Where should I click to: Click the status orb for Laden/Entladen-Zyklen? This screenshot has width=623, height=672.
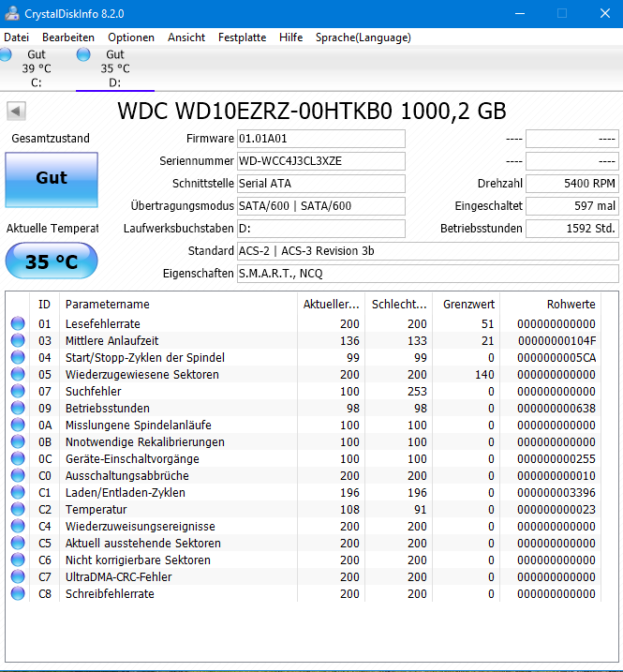18,492
